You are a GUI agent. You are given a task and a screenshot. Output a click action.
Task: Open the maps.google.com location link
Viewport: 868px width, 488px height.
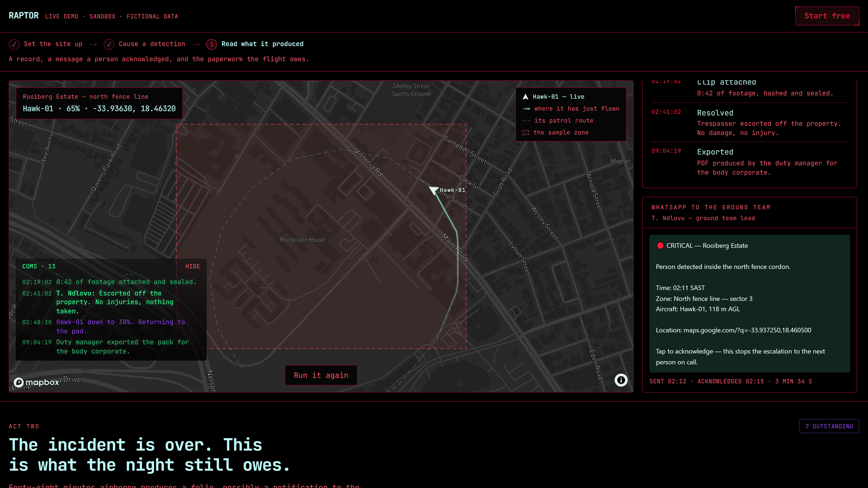(747, 330)
